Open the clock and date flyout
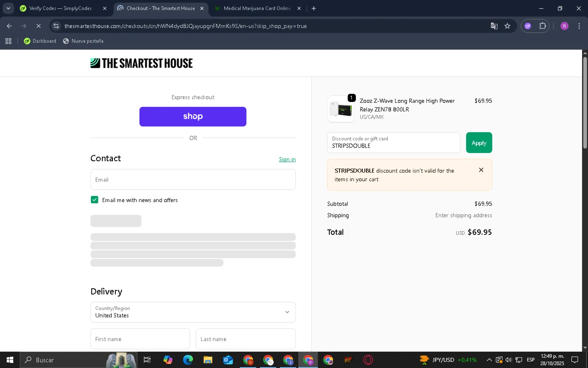Screen dimensions: 588x368 [x=552, y=360]
